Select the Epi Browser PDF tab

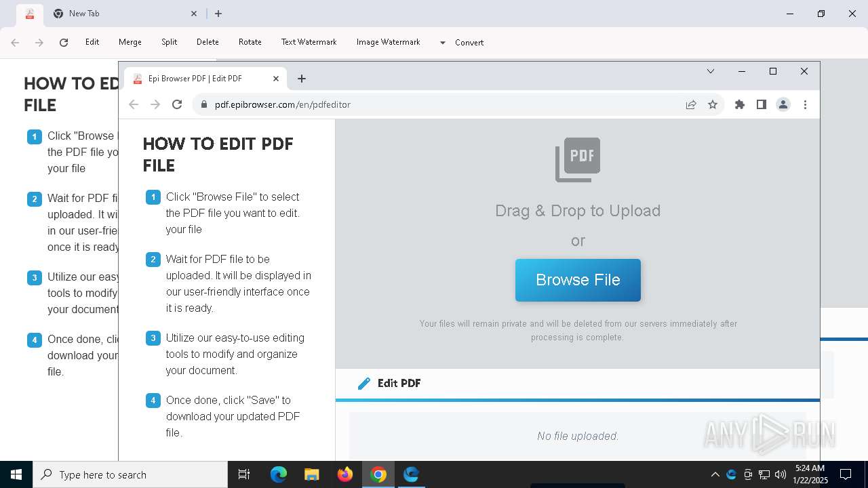[x=205, y=79]
